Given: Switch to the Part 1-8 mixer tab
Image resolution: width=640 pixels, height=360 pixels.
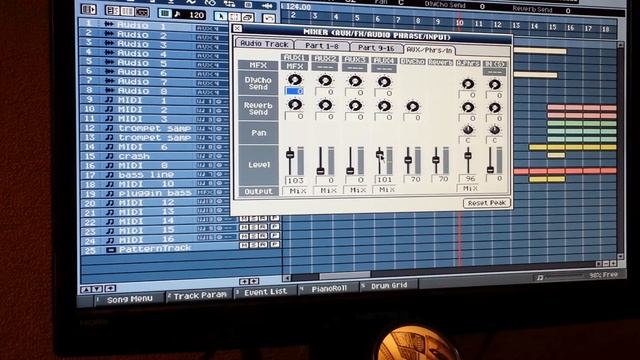Looking at the screenshot, I should coord(322,46).
